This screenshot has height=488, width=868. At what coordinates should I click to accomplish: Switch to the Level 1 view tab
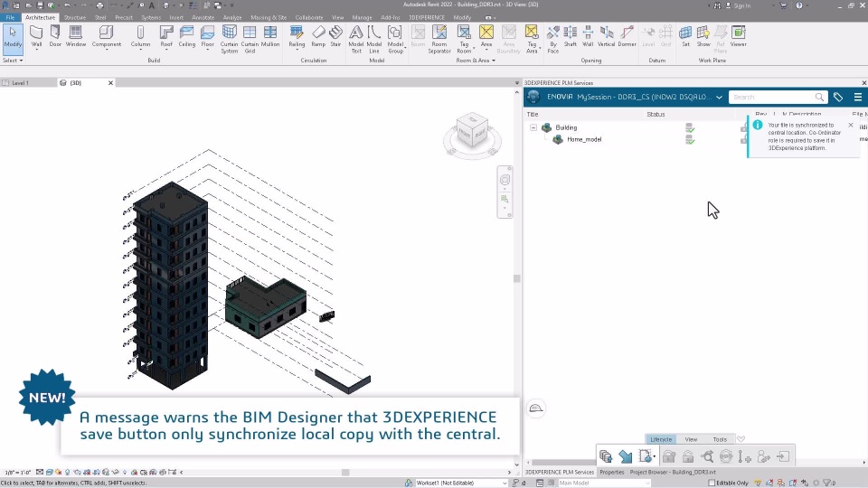coord(21,83)
